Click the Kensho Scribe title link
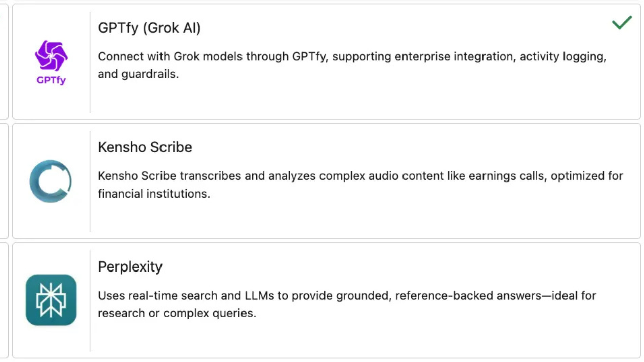This screenshot has width=644, height=362. point(145,147)
